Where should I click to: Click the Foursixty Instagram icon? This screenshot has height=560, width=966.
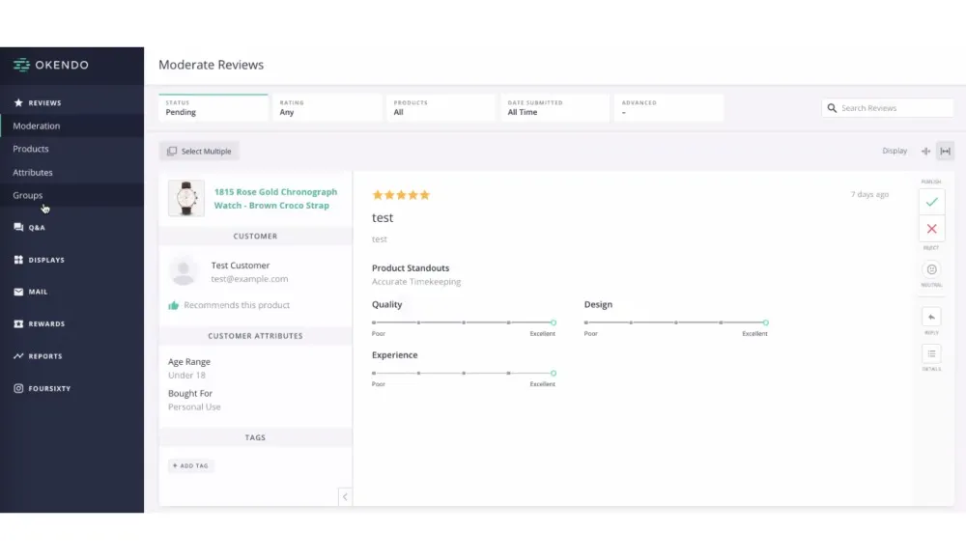click(18, 388)
